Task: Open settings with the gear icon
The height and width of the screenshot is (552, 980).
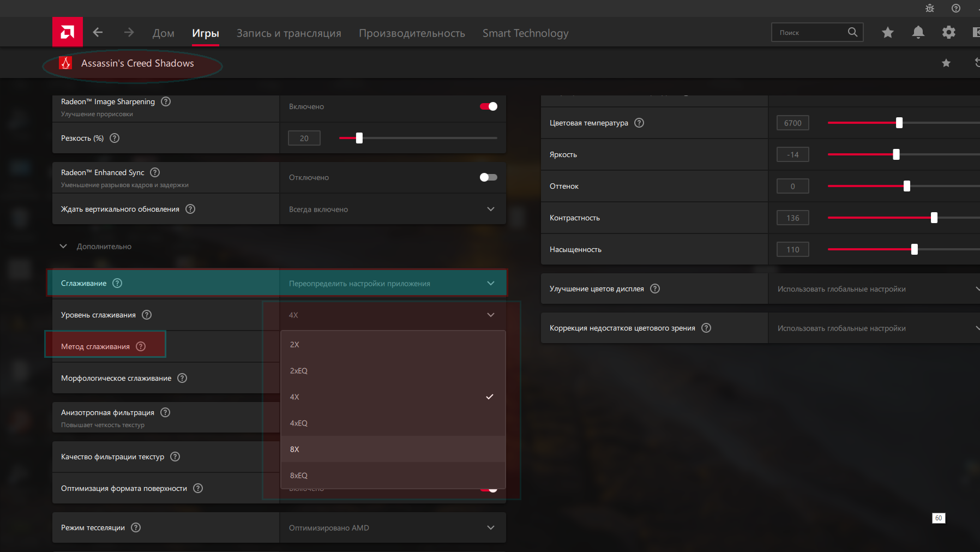Action: click(948, 33)
